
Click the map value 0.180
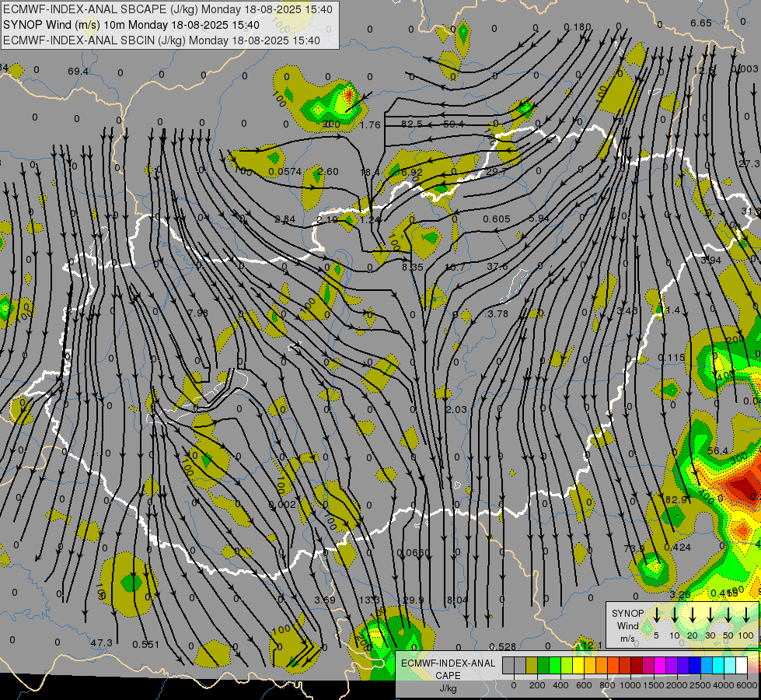(x=578, y=26)
